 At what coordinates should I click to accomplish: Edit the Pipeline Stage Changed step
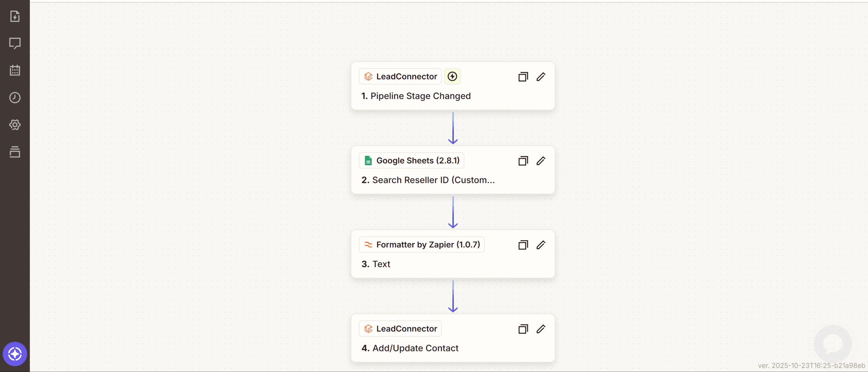[x=541, y=77]
